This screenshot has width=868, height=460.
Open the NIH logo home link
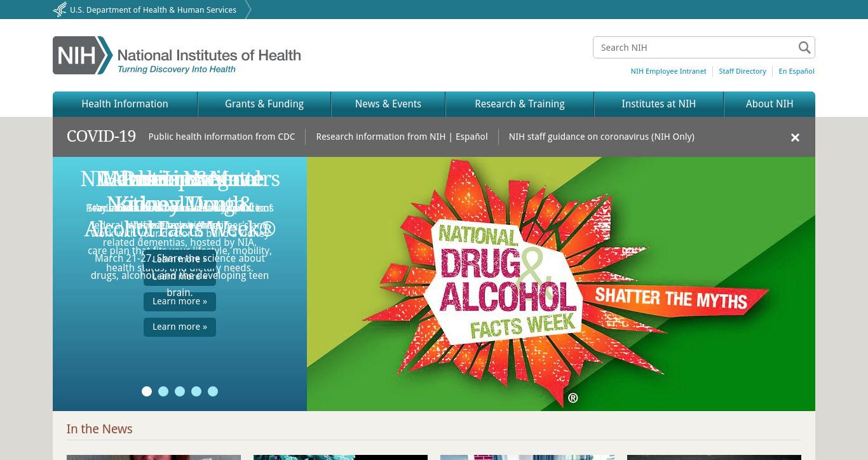177,55
